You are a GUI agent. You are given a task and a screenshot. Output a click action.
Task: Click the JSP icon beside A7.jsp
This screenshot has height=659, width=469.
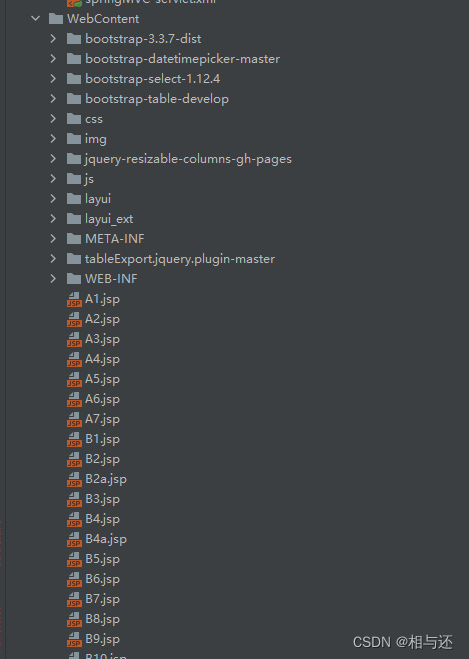74,419
